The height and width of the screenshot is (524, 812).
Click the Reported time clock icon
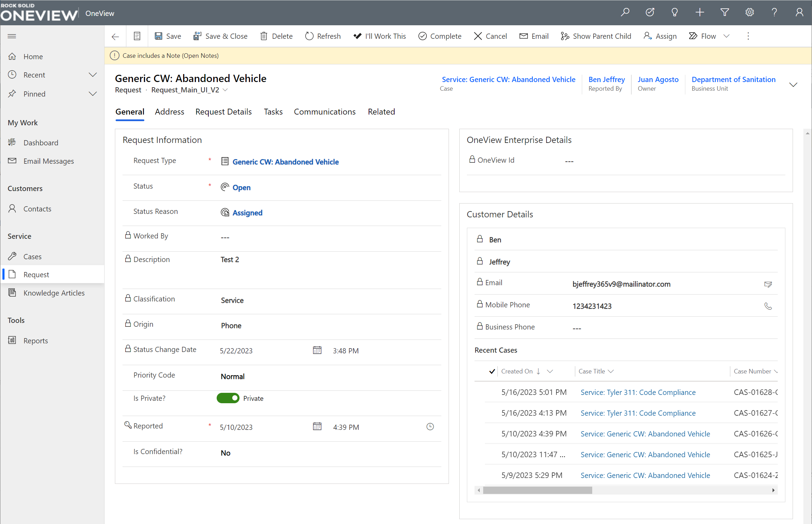click(430, 427)
